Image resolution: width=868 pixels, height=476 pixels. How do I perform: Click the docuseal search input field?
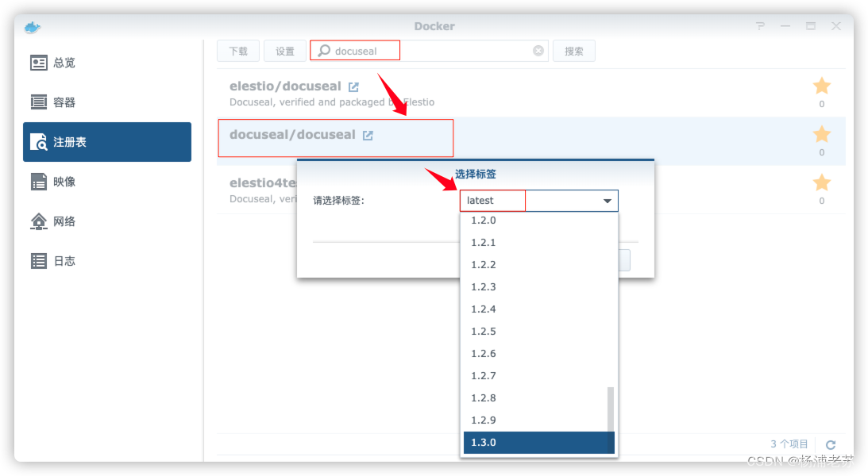point(429,51)
